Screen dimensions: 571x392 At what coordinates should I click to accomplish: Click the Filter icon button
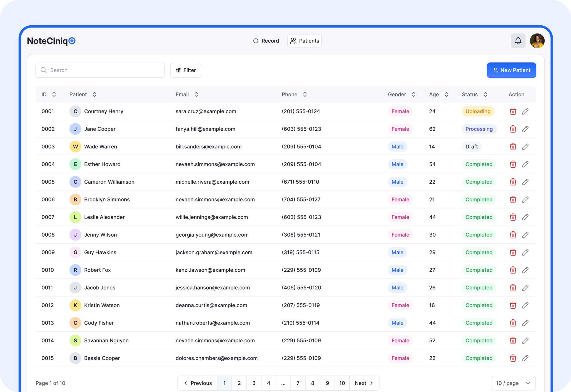179,70
